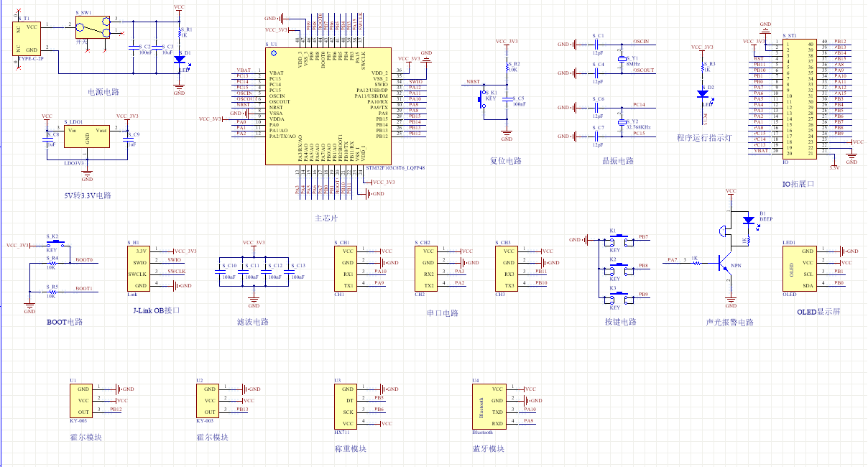
Task: Click the BOOT0 net label after S_R4
Action: 84,260
